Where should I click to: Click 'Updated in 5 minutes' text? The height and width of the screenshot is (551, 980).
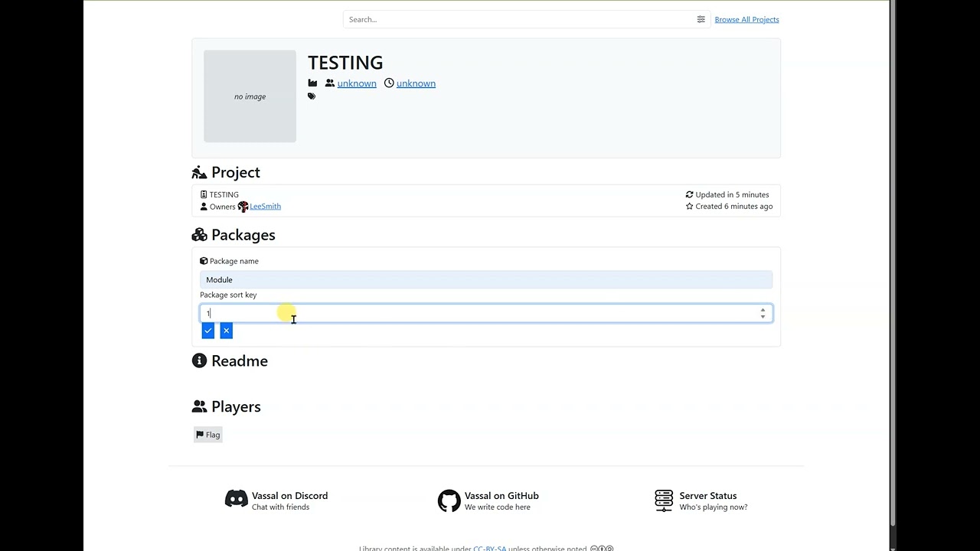pos(732,194)
